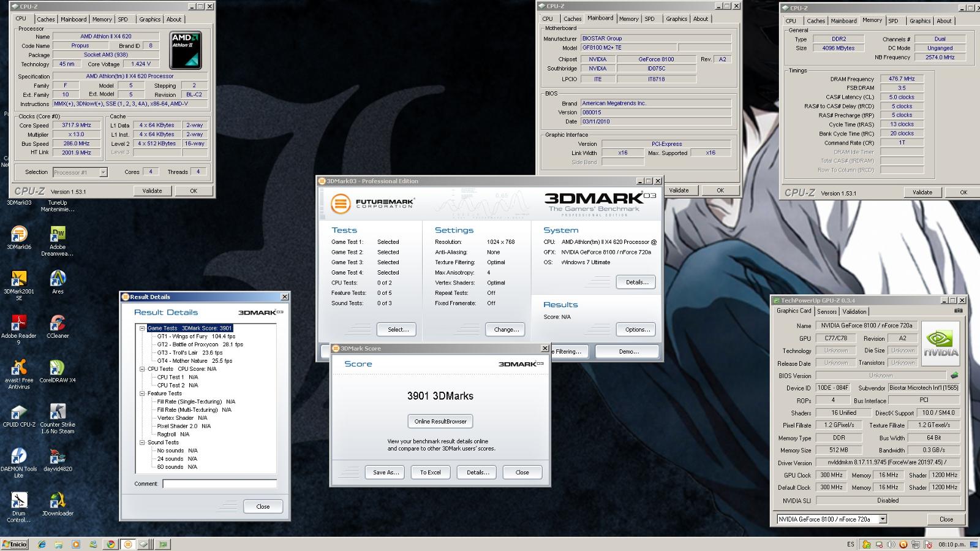Click OK in the left CPU-Z window

(x=194, y=191)
